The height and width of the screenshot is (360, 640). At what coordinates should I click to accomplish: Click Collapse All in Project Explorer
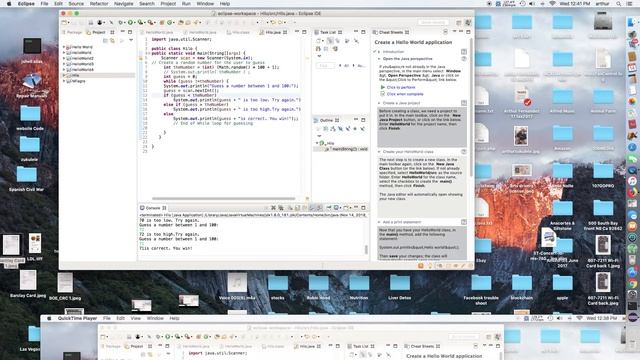[105, 40]
